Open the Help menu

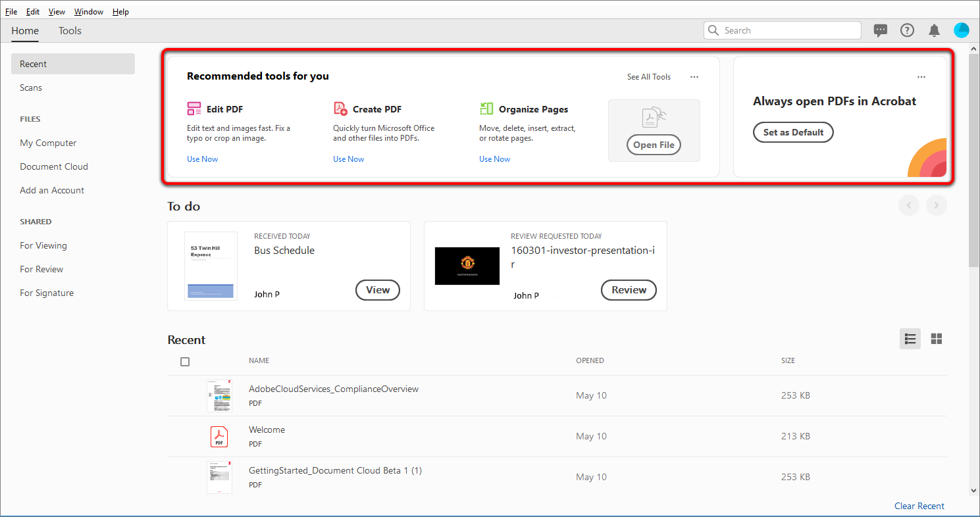[120, 12]
